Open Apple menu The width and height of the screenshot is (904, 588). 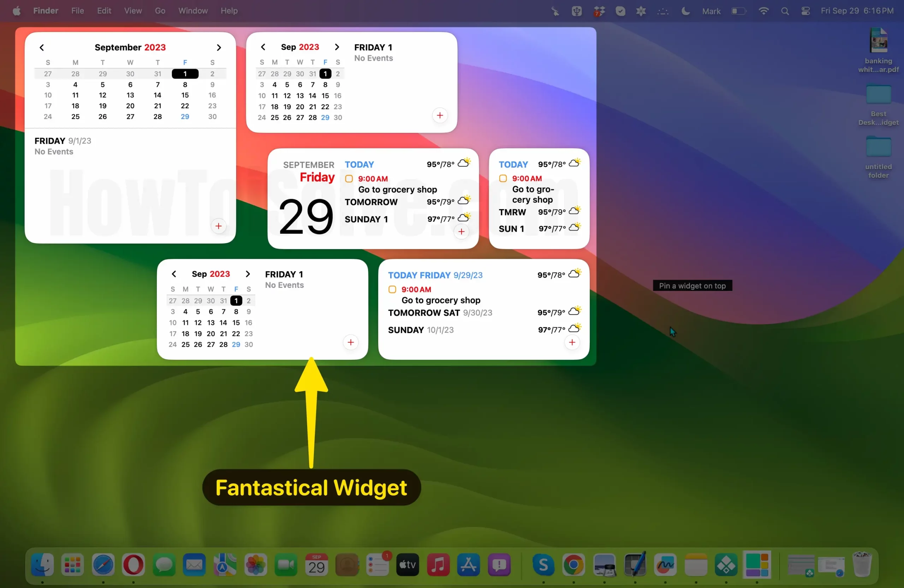coord(16,11)
